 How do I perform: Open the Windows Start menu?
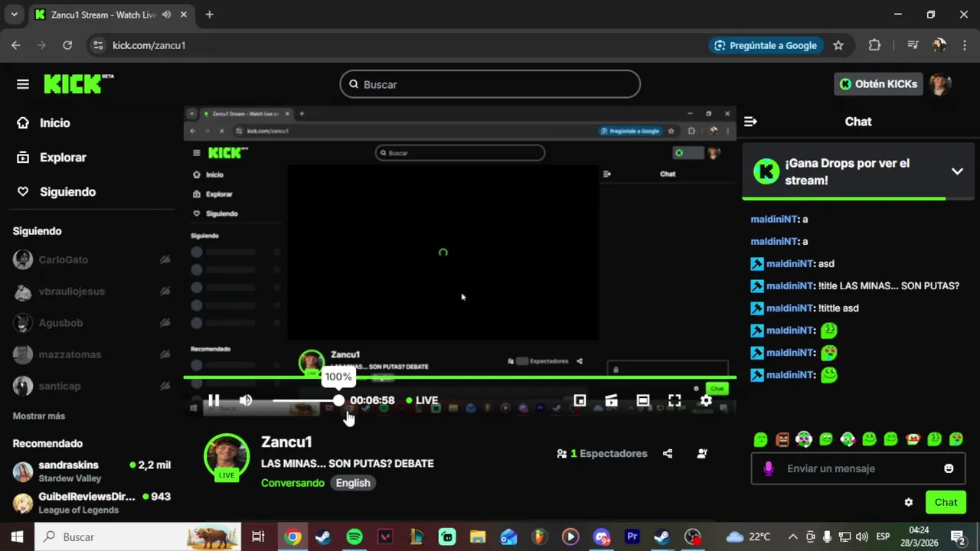[17, 536]
